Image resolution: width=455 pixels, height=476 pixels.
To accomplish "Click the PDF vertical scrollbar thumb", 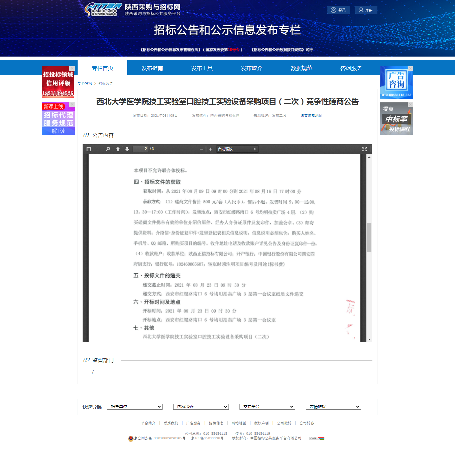I will [x=369, y=237].
